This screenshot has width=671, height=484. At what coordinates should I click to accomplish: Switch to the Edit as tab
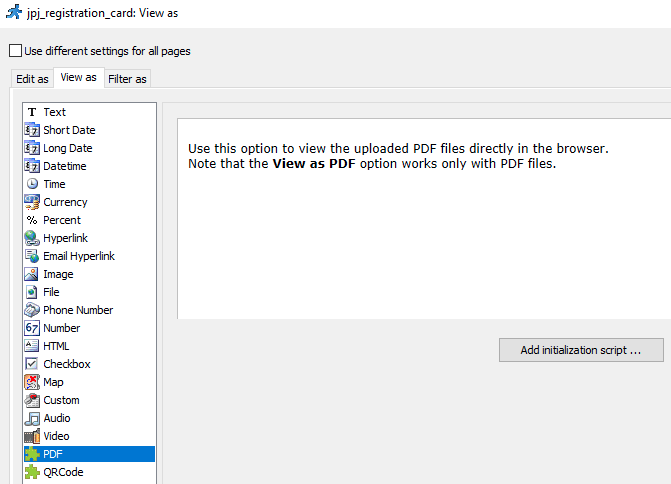pyautogui.click(x=32, y=79)
